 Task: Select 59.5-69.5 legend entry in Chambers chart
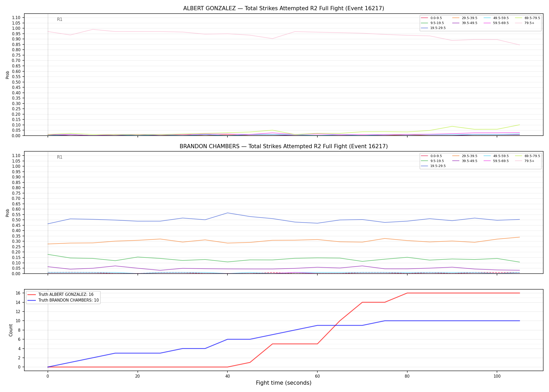click(x=496, y=161)
